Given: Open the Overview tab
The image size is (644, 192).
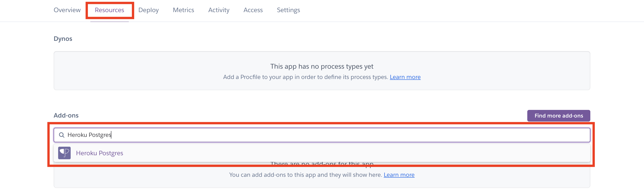Looking at the screenshot, I should click(x=67, y=10).
